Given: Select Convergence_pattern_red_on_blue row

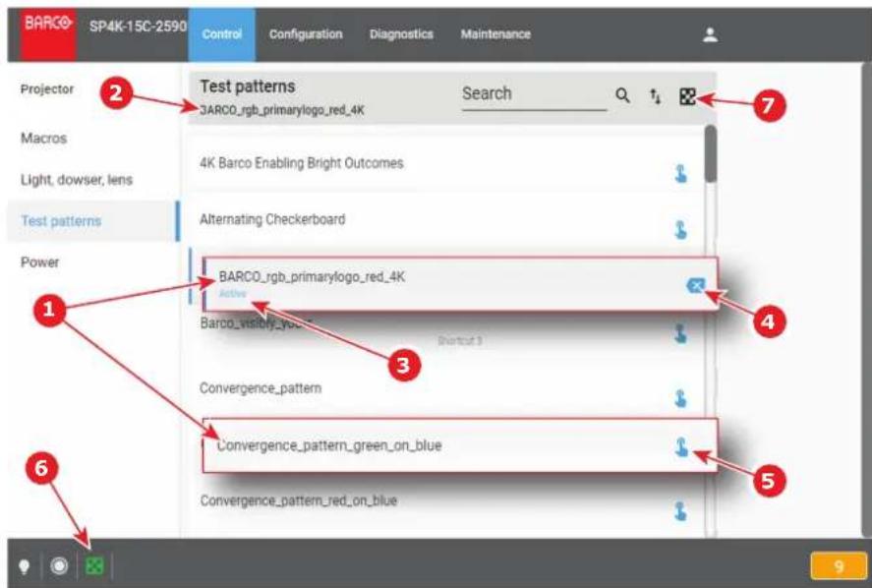Looking at the screenshot, I should (x=445, y=500).
